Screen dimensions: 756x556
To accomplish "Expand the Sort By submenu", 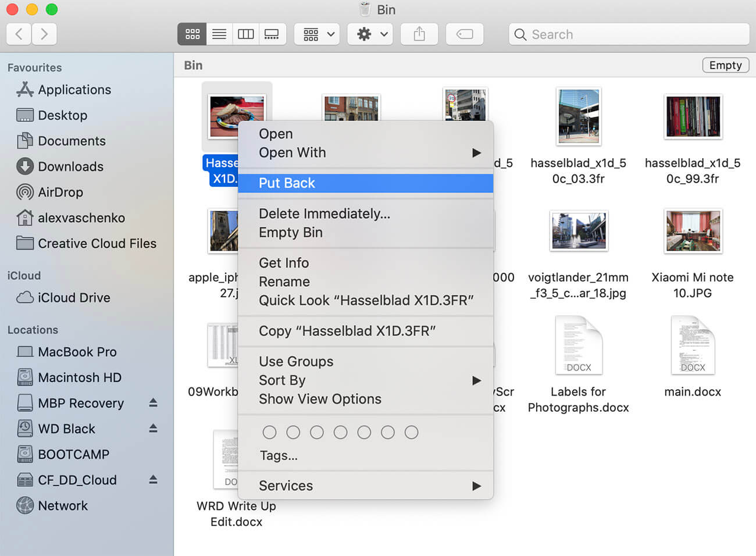I will [x=366, y=380].
